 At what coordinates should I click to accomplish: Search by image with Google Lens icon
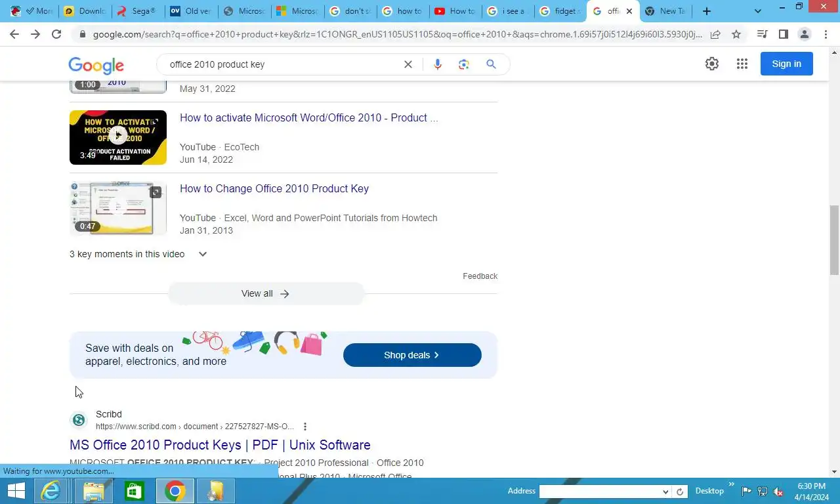464,64
